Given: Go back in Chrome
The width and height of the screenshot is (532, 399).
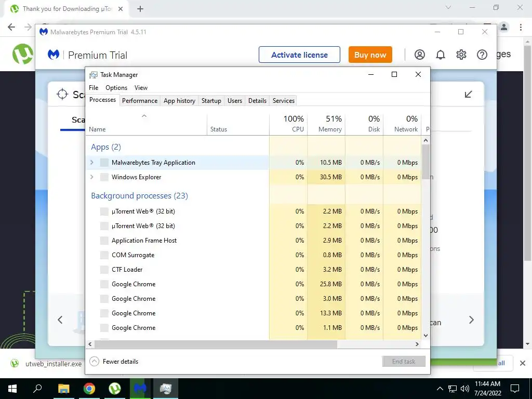Looking at the screenshot, I should pyautogui.click(x=11, y=27).
